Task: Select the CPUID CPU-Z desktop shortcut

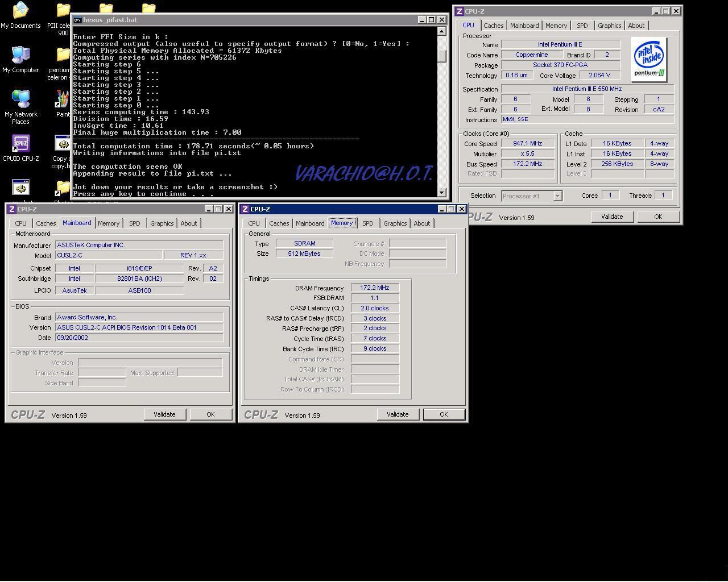Action: (20, 148)
